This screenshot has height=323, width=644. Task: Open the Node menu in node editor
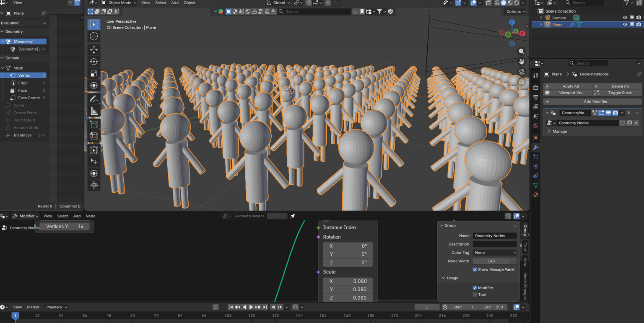pos(91,216)
